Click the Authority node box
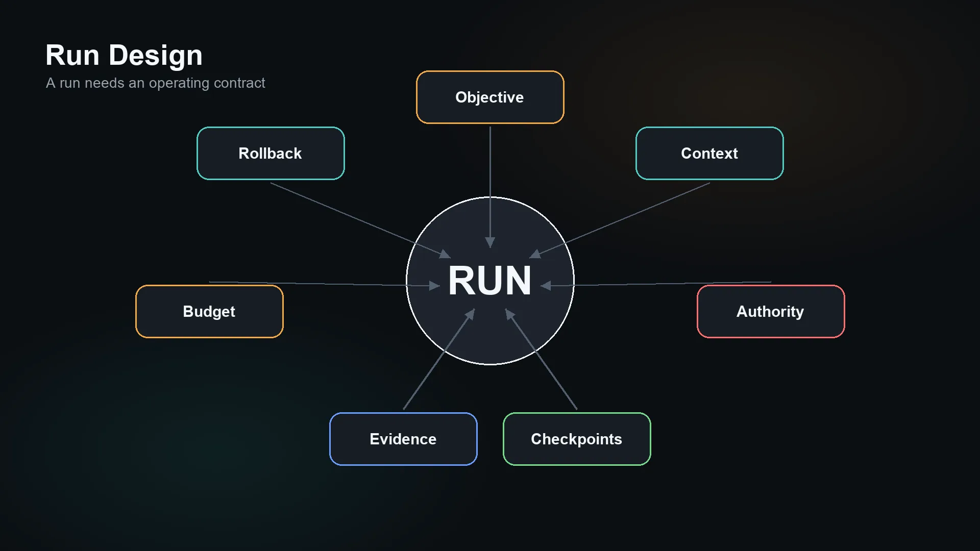980x551 pixels. pos(771,311)
